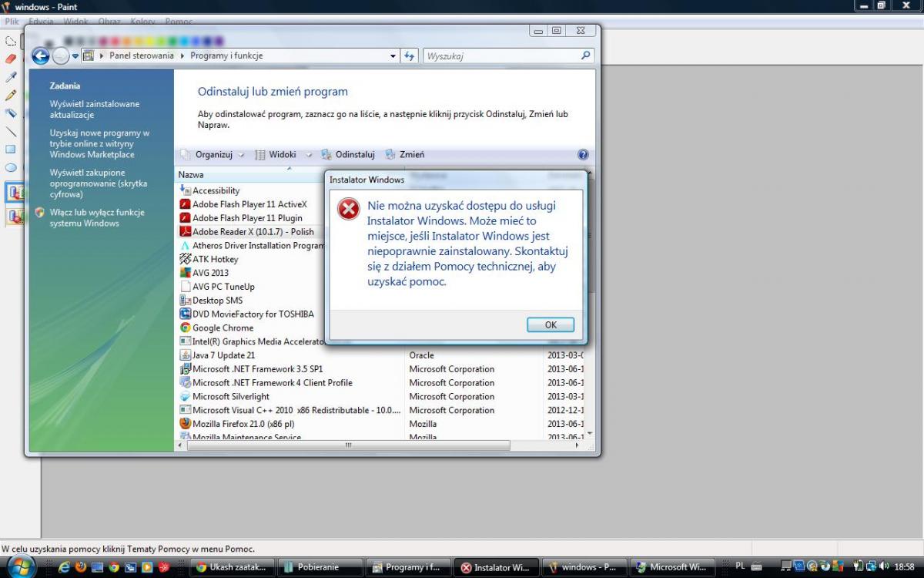The width and height of the screenshot is (924, 578).
Task: Click the PL language indicator
Action: (740, 566)
